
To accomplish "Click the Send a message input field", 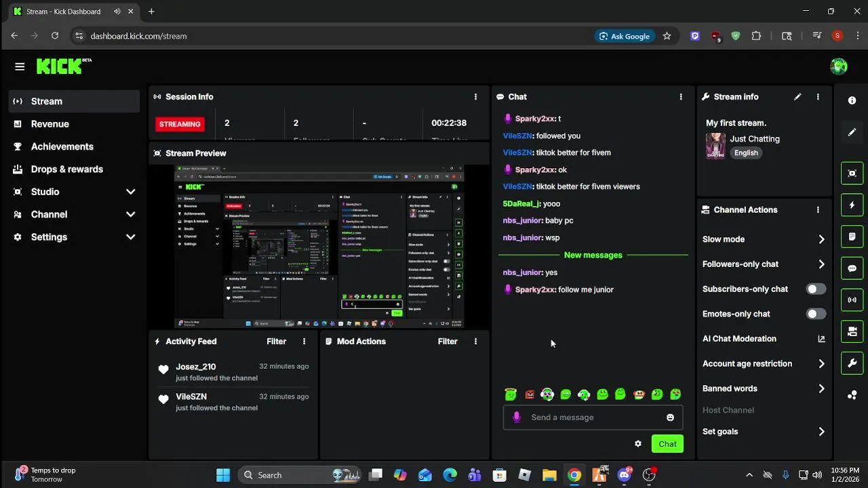I will click(x=593, y=418).
